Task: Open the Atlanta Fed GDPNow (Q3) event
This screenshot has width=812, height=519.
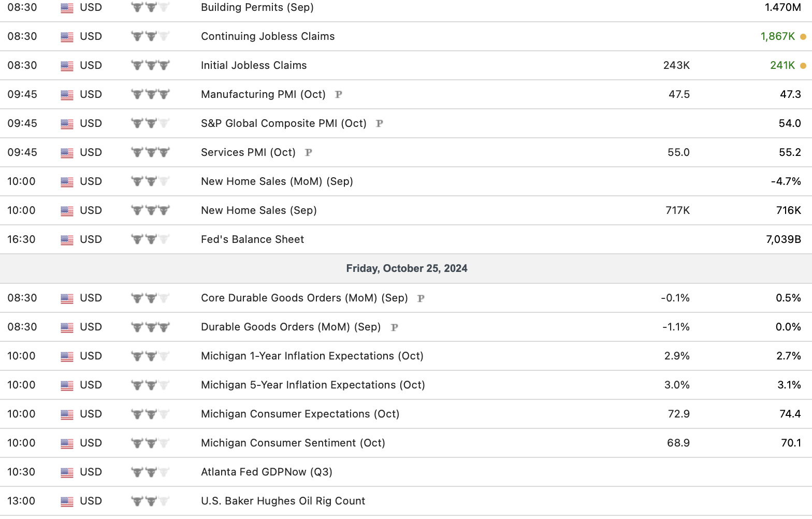Action: pyautogui.click(x=267, y=472)
